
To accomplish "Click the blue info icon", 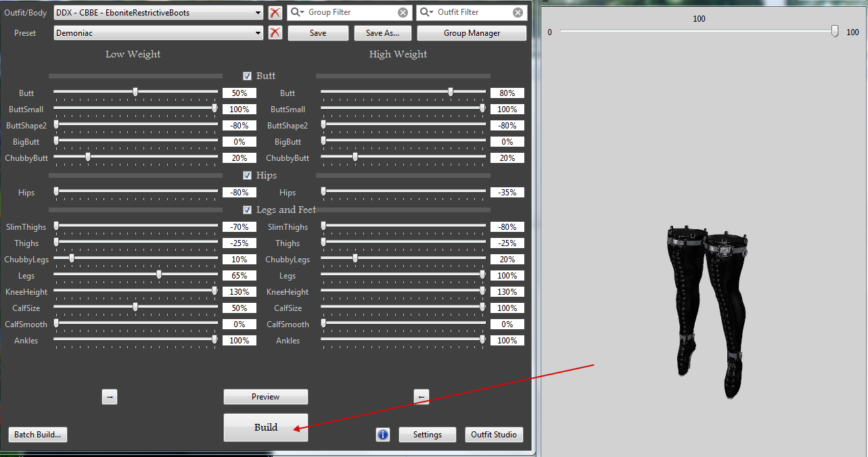I will tap(383, 435).
